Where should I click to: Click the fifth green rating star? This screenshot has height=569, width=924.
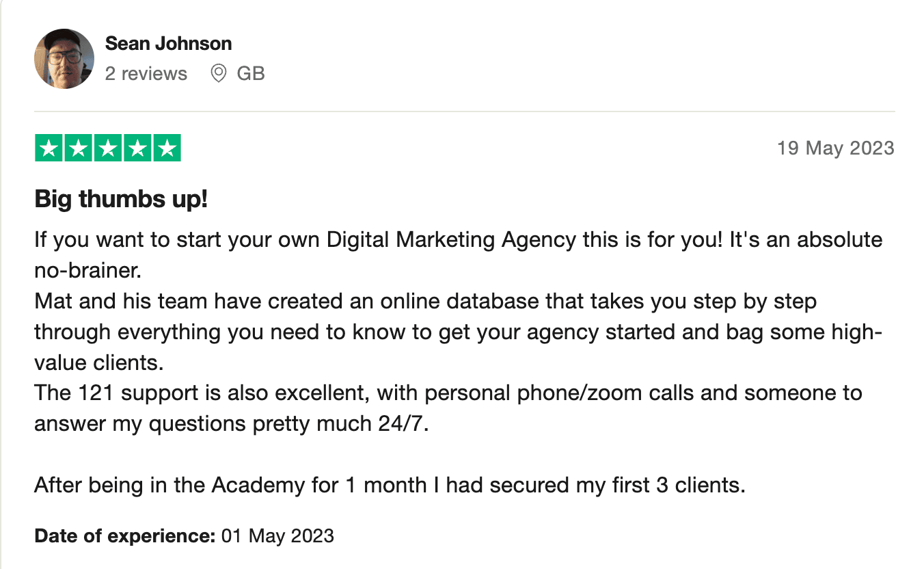pyautogui.click(x=167, y=148)
